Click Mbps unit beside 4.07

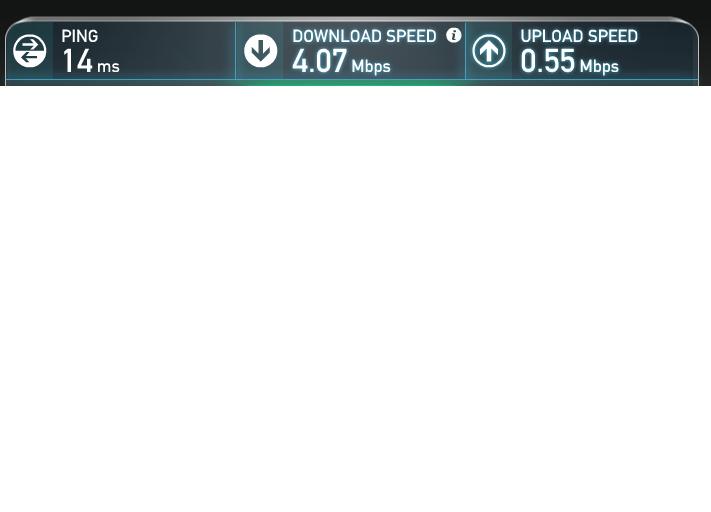click(x=371, y=67)
